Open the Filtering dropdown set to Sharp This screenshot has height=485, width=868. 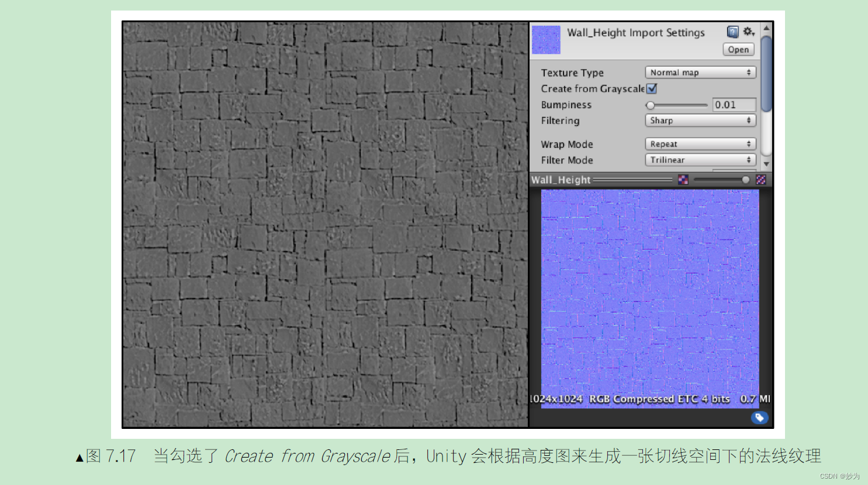(700, 120)
